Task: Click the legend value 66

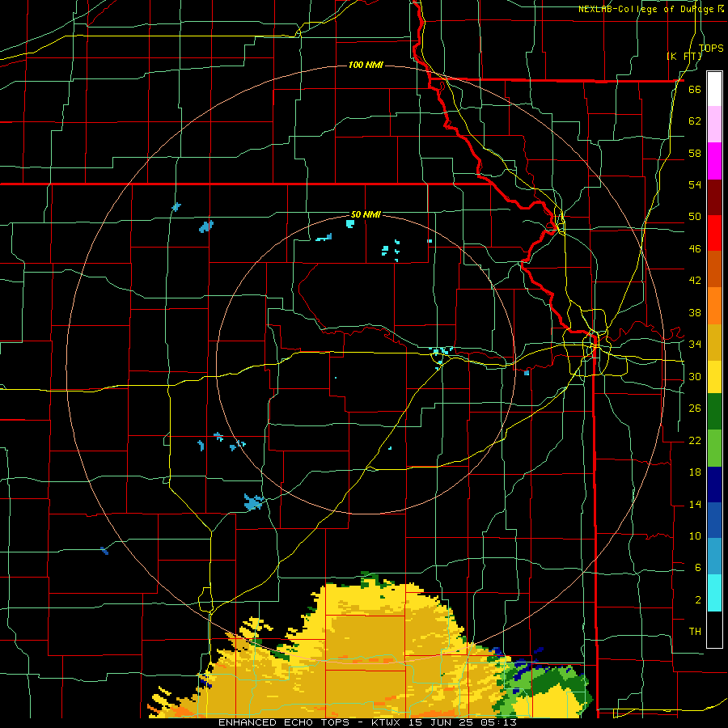Action: (695, 89)
